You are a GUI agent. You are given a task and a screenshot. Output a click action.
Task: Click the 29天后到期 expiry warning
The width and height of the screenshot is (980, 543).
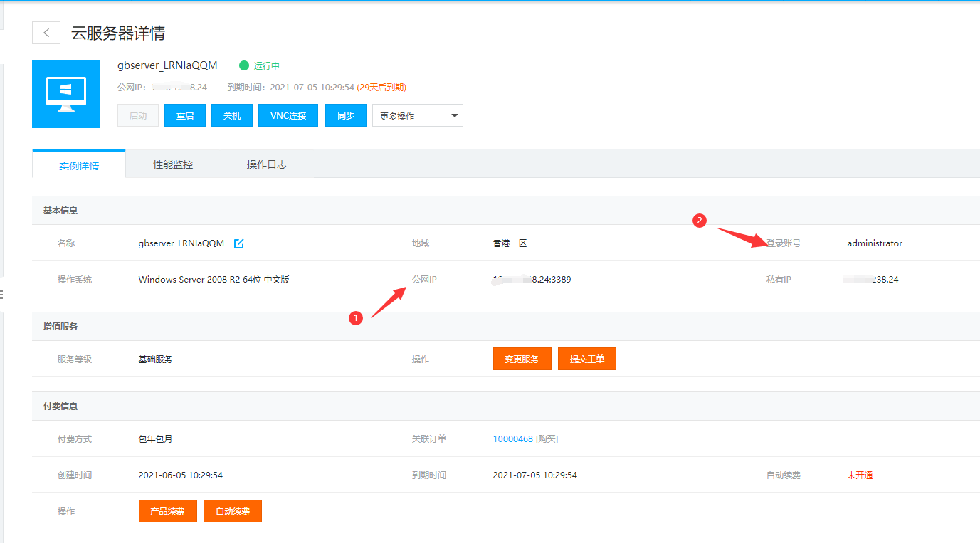coord(381,88)
